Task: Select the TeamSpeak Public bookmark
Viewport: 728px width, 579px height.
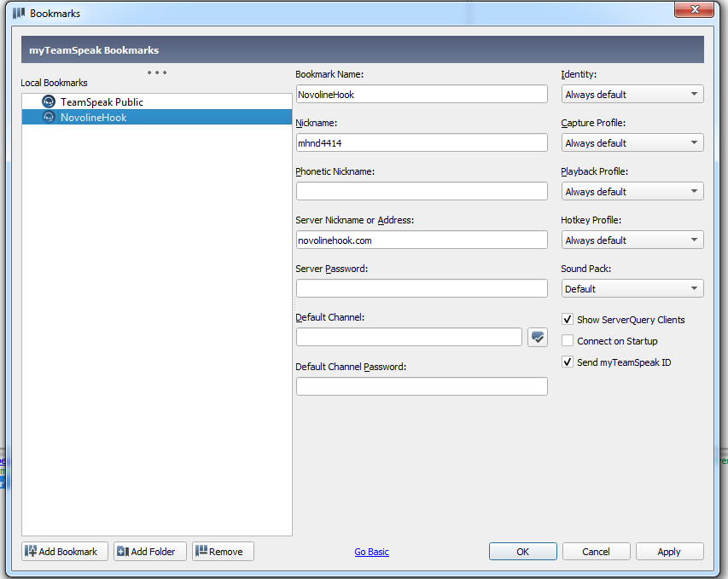Action: [157, 101]
